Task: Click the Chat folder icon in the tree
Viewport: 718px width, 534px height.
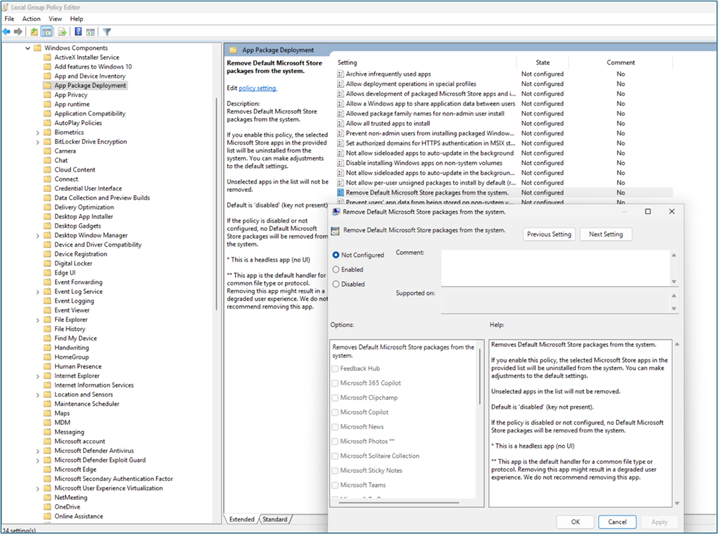Action: tap(47, 160)
